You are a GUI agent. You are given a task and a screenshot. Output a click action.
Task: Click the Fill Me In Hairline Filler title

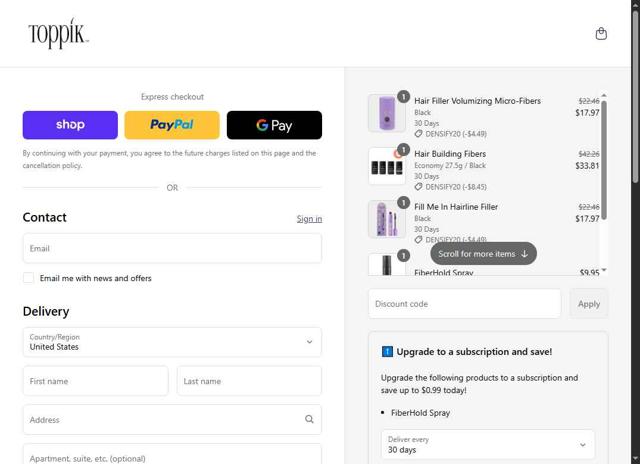[456, 207]
